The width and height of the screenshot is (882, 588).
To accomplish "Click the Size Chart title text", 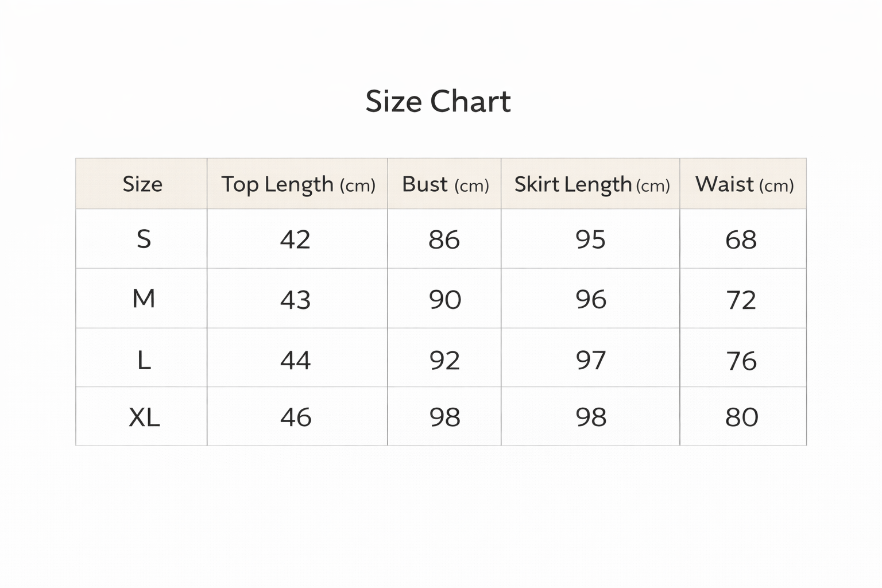I will pyautogui.click(x=438, y=102).
